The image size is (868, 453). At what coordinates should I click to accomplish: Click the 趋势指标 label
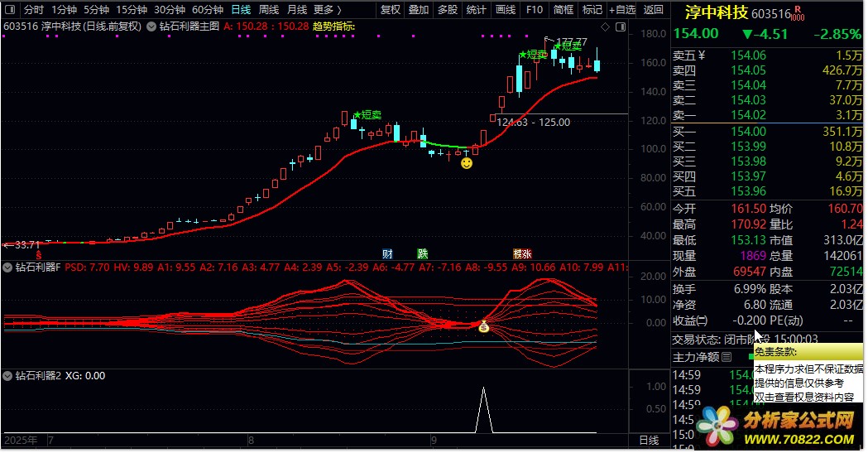(333, 26)
